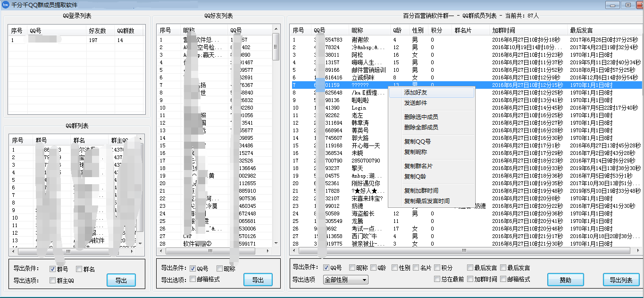Open the 全部性别 dropdown
This screenshot has height=298, width=644.
[345, 280]
